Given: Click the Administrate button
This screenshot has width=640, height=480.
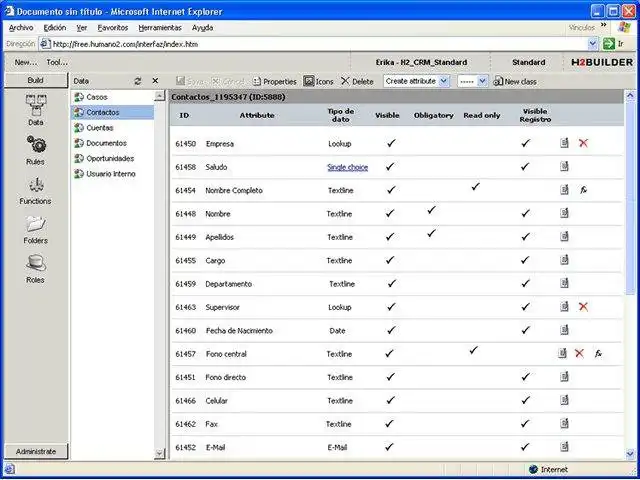Looking at the screenshot, I should click(35, 451).
